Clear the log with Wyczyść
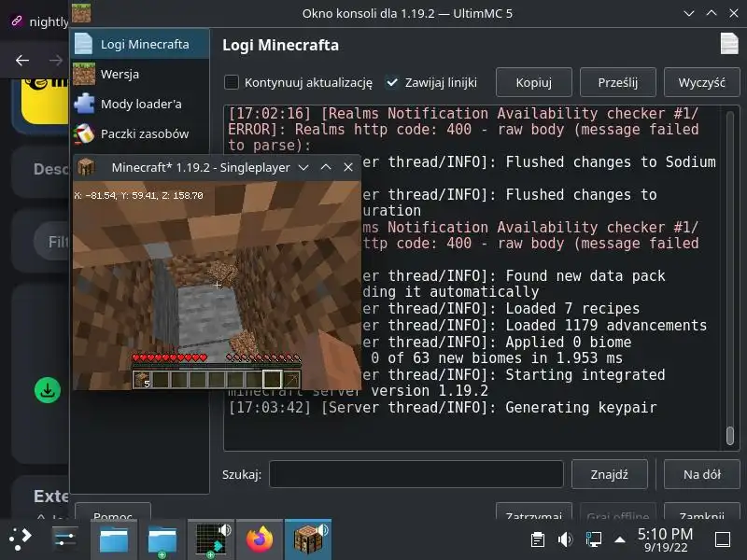This screenshot has height=560, width=747. point(702,82)
